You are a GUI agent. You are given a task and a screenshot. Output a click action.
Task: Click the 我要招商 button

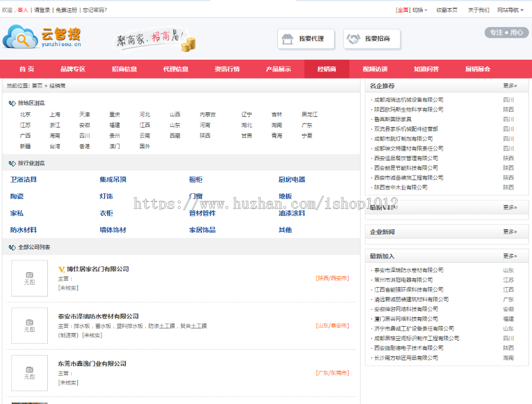point(372,39)
